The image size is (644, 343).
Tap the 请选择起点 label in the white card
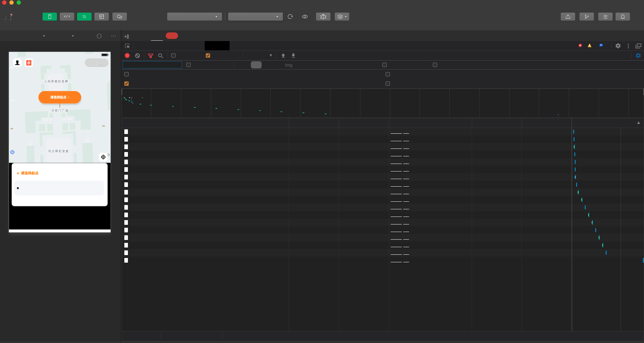pos(30,173)
